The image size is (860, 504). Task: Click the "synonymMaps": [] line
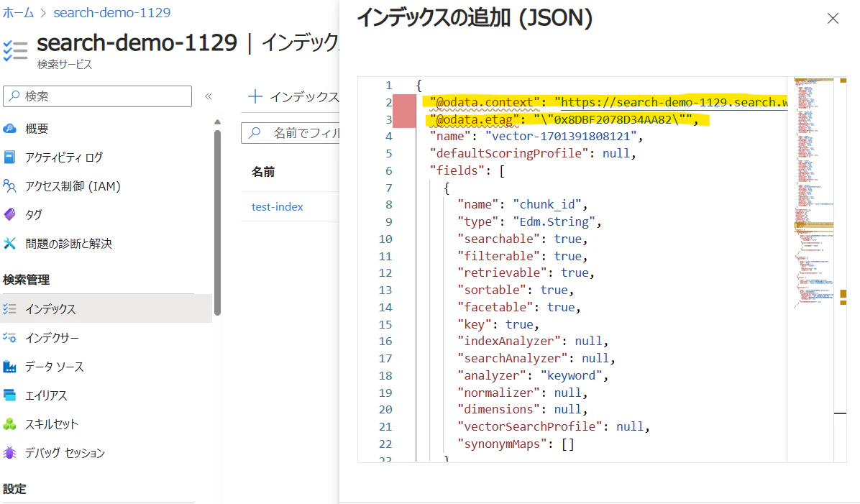coord(516,443)
